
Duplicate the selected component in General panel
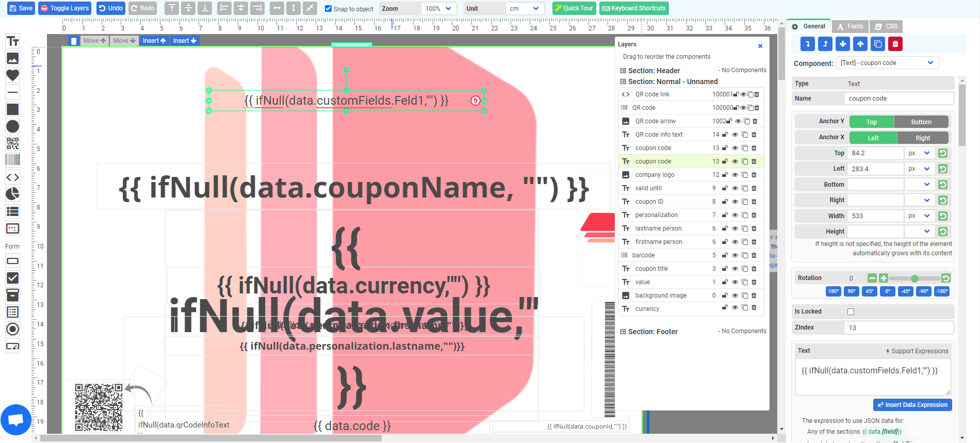878,44
